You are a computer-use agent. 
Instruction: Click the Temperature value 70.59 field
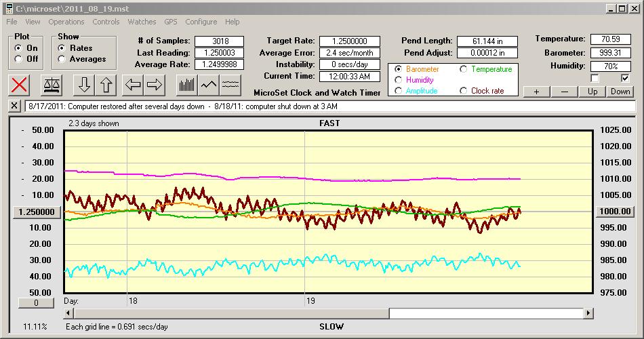coord(610,39)
